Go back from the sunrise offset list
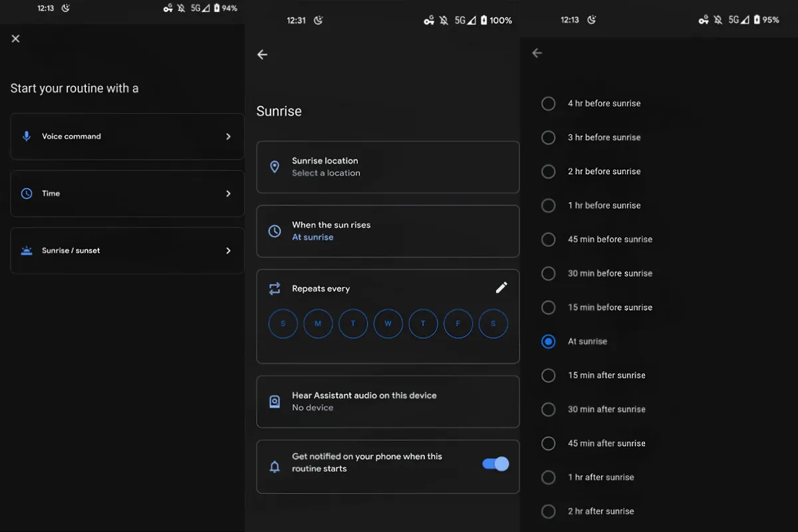 click(537, 53)
